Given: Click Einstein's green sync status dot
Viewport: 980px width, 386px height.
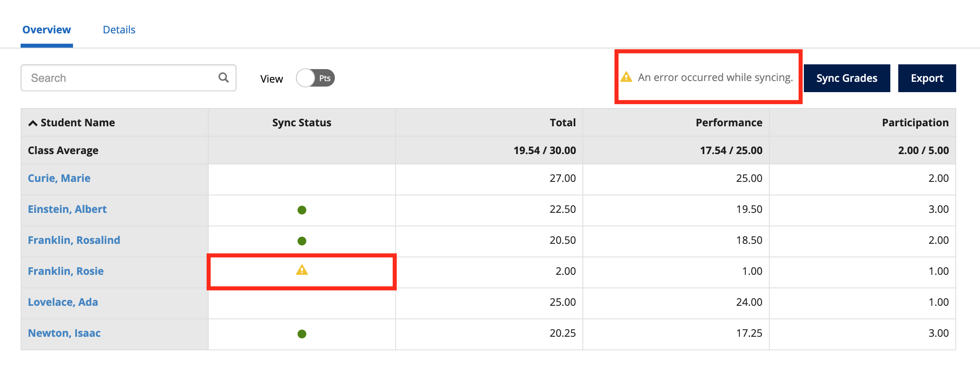Looking at the screenshot, I should pyautogui.click(x=302, y=210).
